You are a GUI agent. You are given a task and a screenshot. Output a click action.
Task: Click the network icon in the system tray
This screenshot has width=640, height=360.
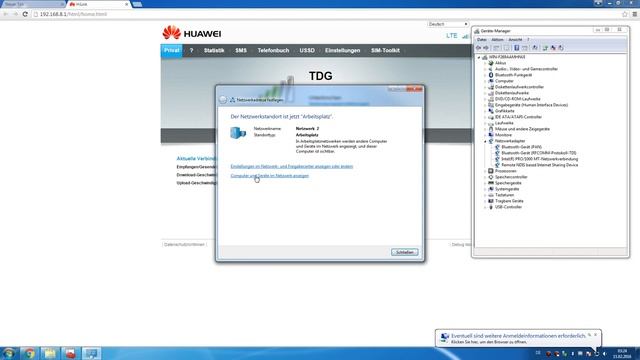(596, 353)
